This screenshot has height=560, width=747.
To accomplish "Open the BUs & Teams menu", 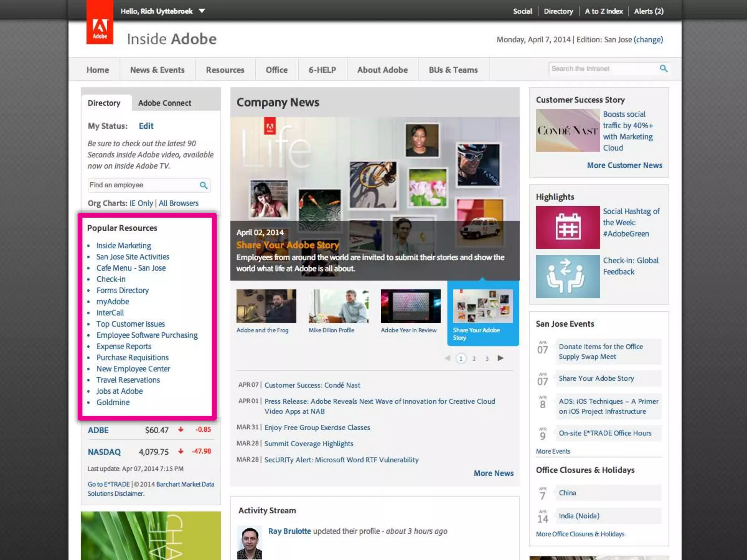I will point(453,70).
